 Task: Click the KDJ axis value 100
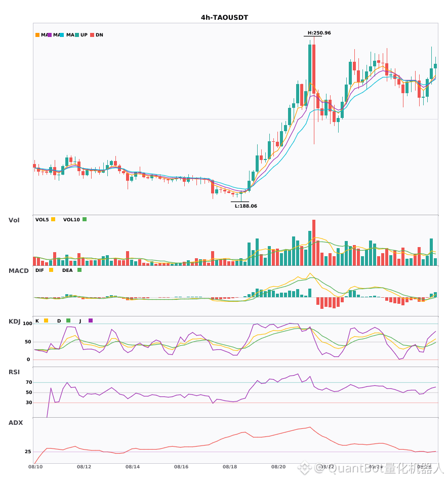coord(27,324)
